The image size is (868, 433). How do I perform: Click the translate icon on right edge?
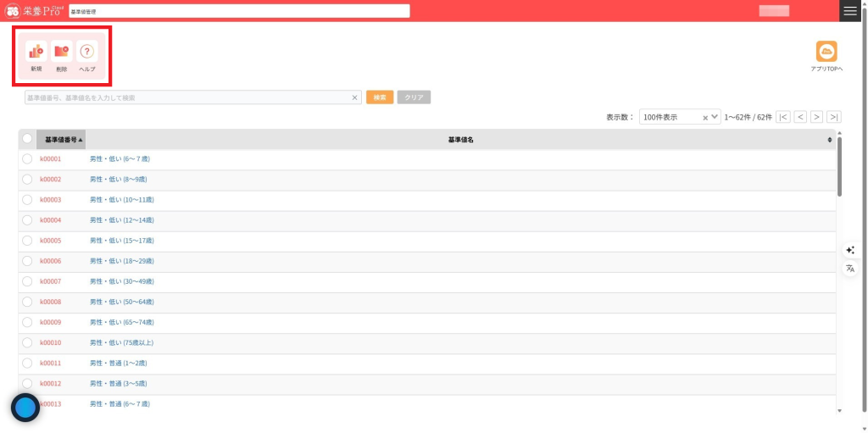tap(850, 269)
